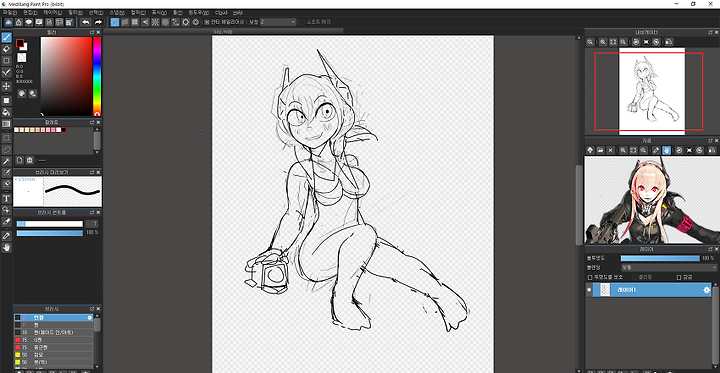This screenshot has height=373, width=720.
Task: Adjust the layer opacity slider
Action: [660, 258]
